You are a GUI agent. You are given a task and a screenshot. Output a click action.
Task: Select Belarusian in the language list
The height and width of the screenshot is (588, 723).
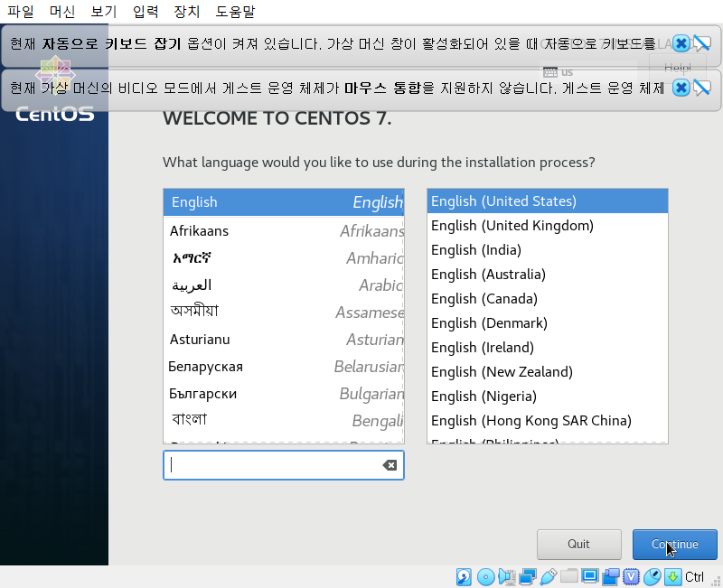pos(284,367)
